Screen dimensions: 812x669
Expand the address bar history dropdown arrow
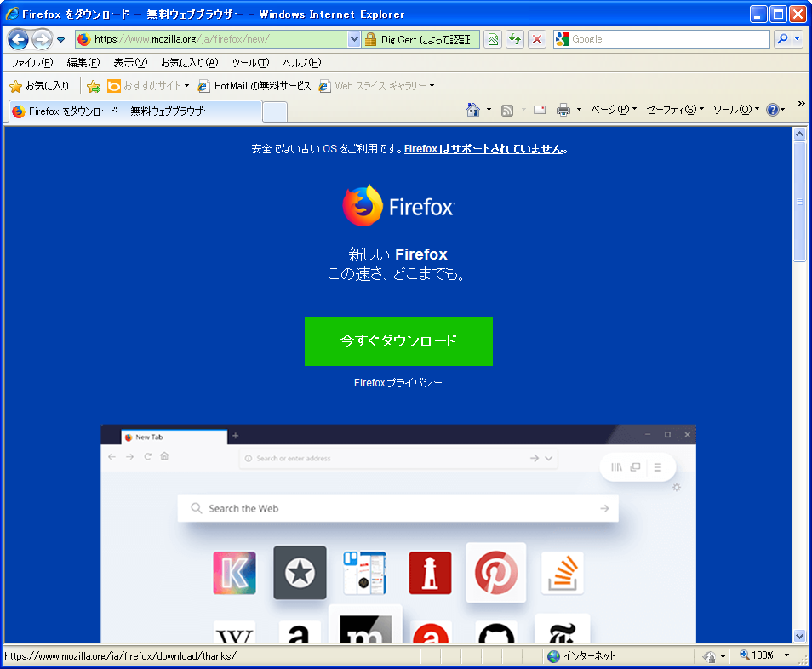tap(354, 39)
